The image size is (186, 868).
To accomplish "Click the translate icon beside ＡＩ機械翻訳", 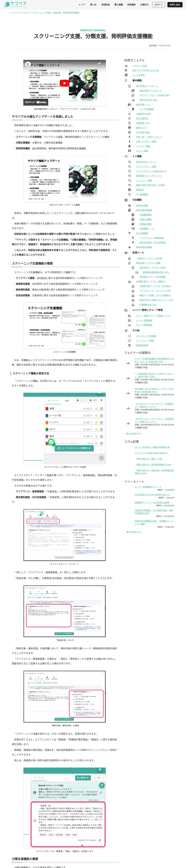I will click(129, 194).
